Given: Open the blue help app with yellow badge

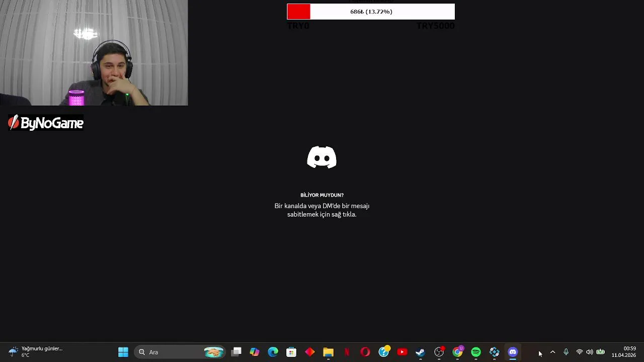Looking at the screenshot, I should [384, 351].
